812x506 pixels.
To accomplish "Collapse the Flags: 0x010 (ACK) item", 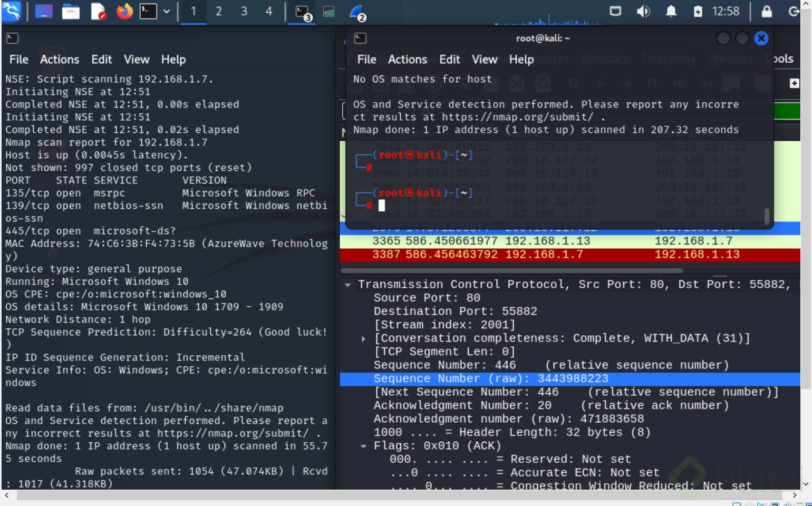I will pyautogui.click(x=363, y=446).
